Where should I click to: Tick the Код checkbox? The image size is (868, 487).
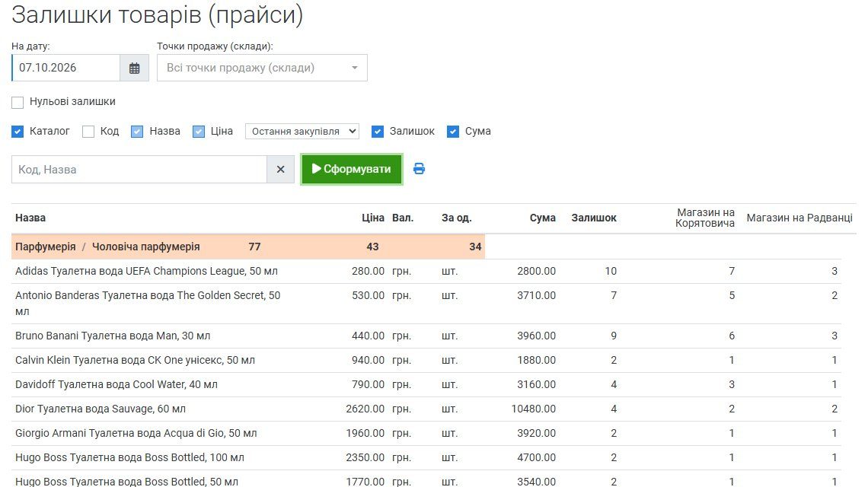coord(88,132)
